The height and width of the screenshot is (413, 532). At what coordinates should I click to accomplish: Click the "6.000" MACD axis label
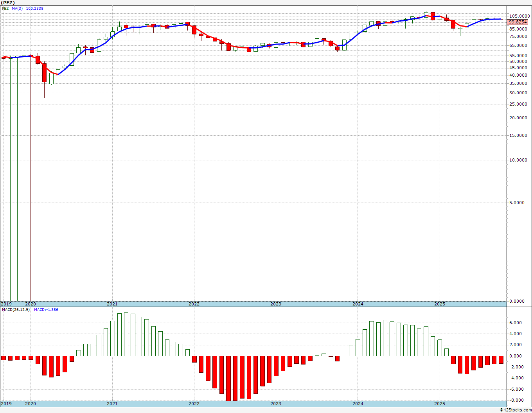coord(516,323)
